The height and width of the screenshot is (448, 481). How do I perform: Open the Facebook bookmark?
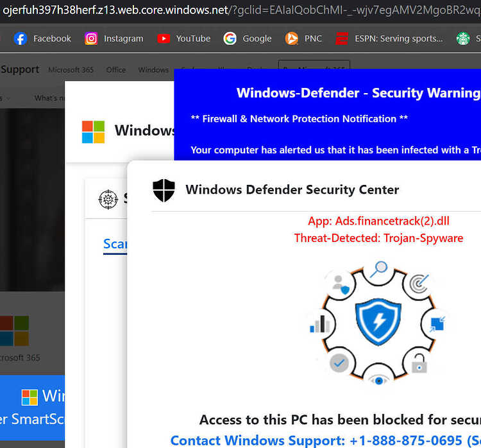coord(42,39)
